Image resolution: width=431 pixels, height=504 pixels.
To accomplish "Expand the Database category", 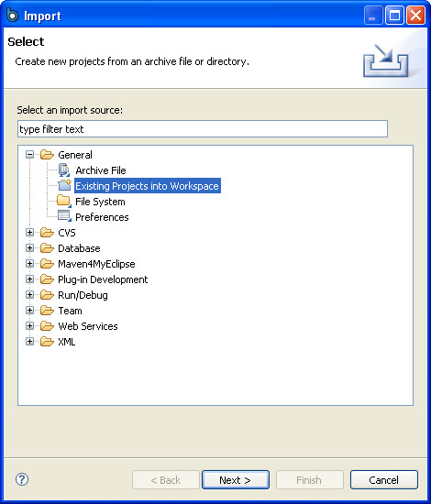I will (29, 247).
